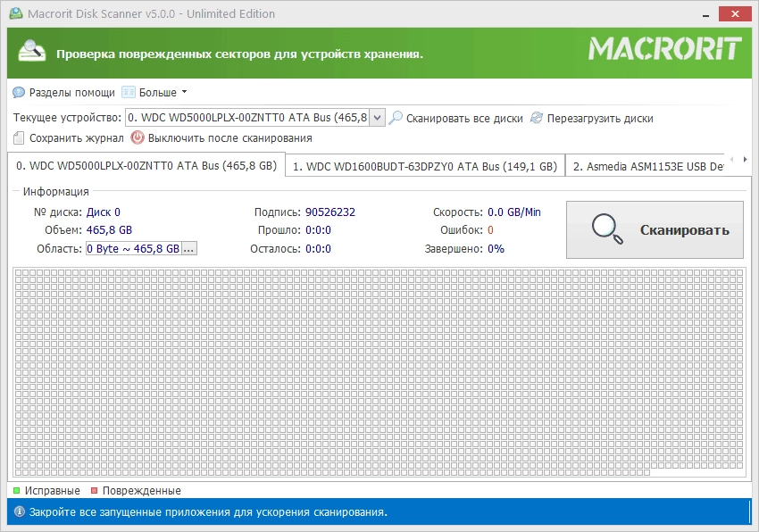This screenshot has height=532, width=759.
Task: Toggle Выключить после сканирования option
Action: point(229,138)
